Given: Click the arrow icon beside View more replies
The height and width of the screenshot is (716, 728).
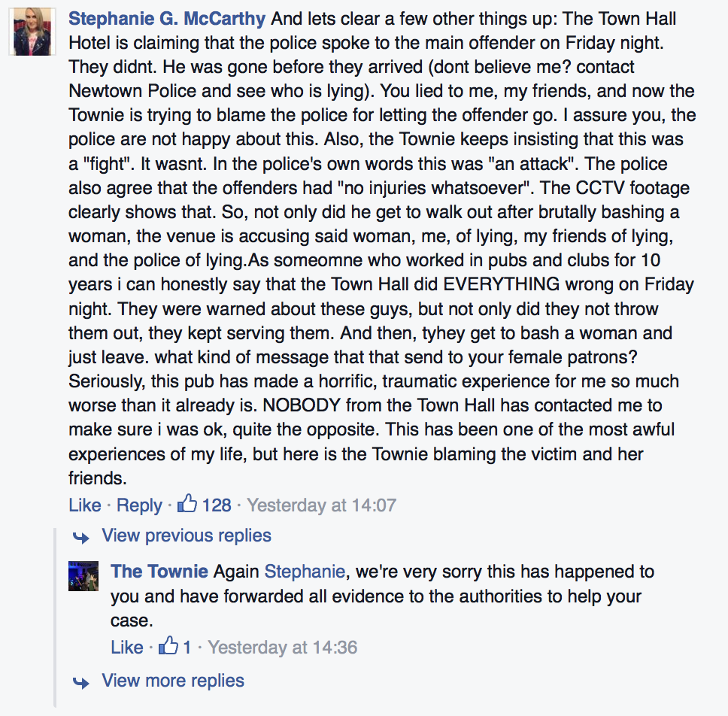Looking at the screenshot, I should point(80,682).
